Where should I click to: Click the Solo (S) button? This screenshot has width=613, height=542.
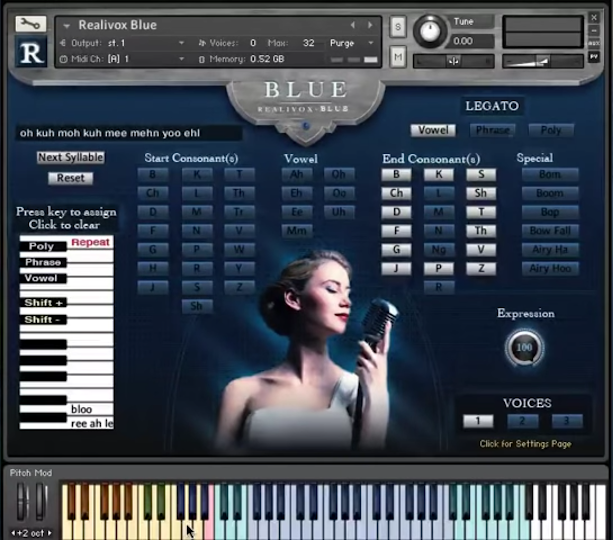(398, 25)
